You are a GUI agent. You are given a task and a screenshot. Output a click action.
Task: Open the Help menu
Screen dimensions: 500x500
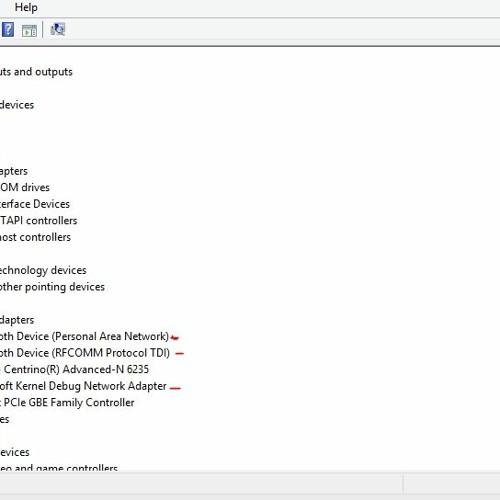tap(26, 7)
